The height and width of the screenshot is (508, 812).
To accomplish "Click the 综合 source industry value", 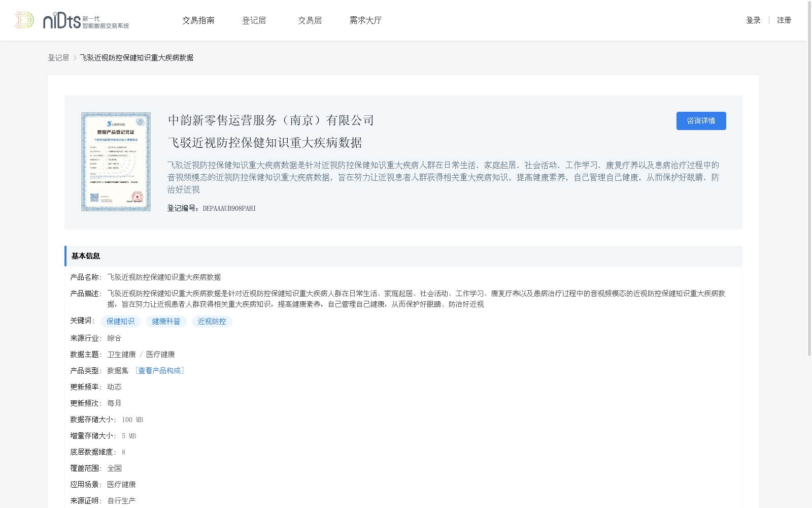I will tap(114, 338).
